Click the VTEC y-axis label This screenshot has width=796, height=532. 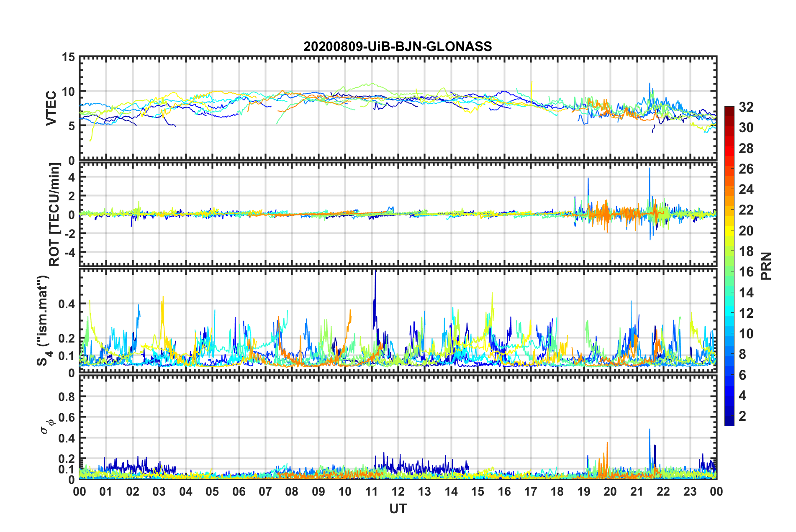pos(51,108)
